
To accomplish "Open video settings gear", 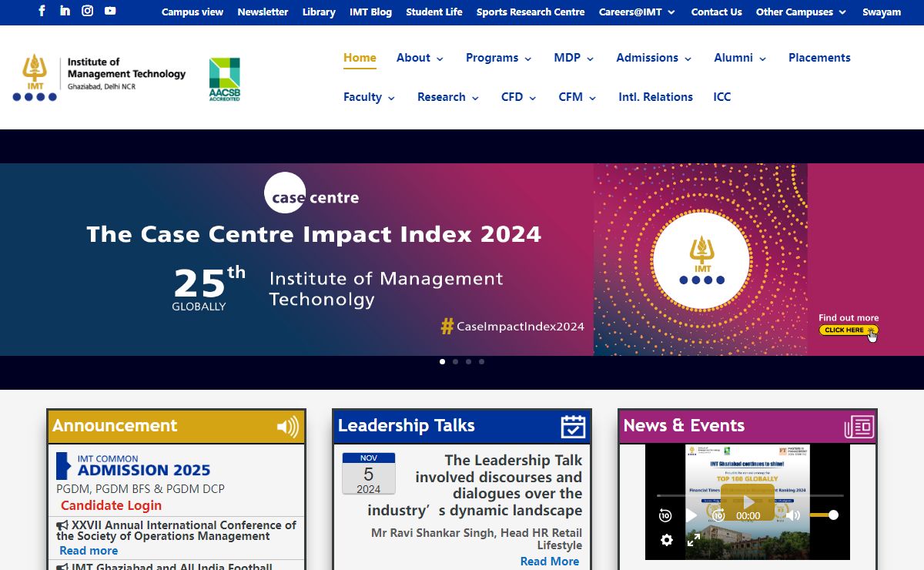I will pos(667,540).
